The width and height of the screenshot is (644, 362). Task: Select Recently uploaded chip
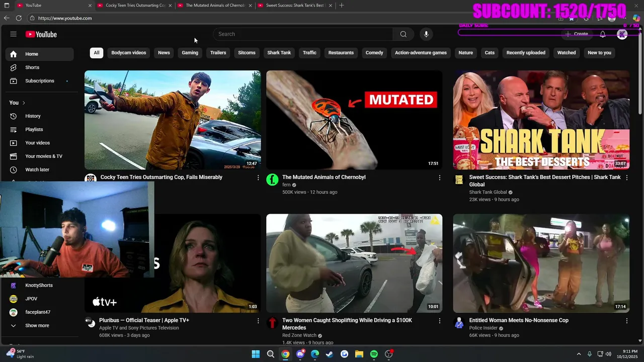[x=526, y=53]
